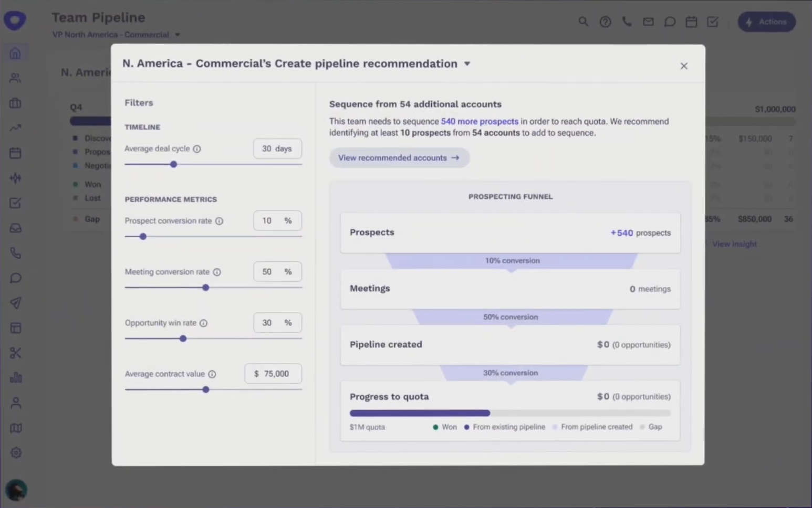This screenshot has height=508, width=812.
Task: Open the VP North America Commercial dropdown
Action: [x=178, y=35]
